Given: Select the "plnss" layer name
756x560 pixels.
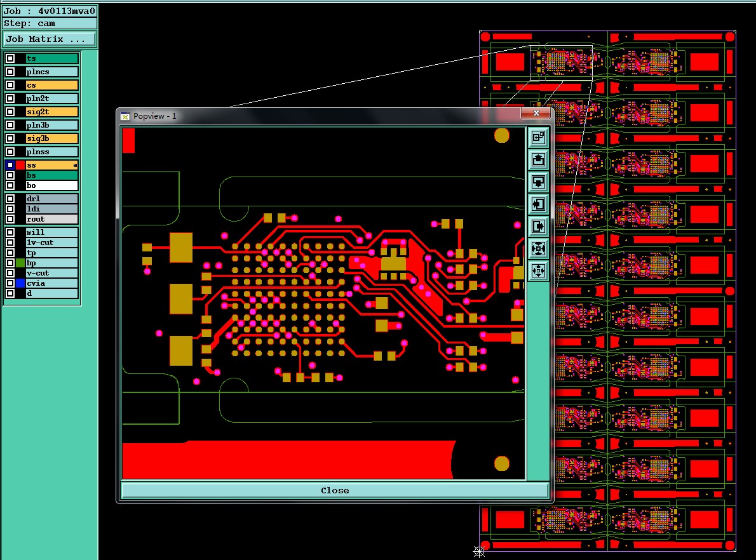Looking at the screenshot, I should [51, 152].
